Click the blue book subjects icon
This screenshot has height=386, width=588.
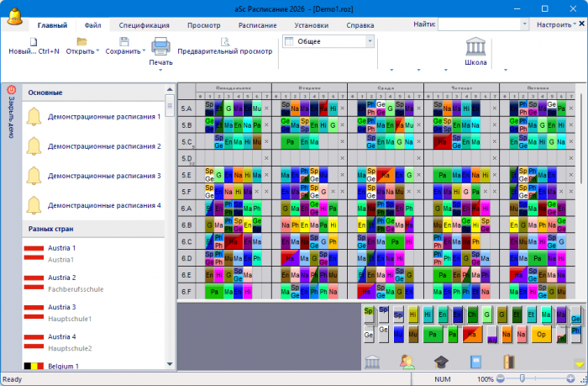(x=475, y=362)
